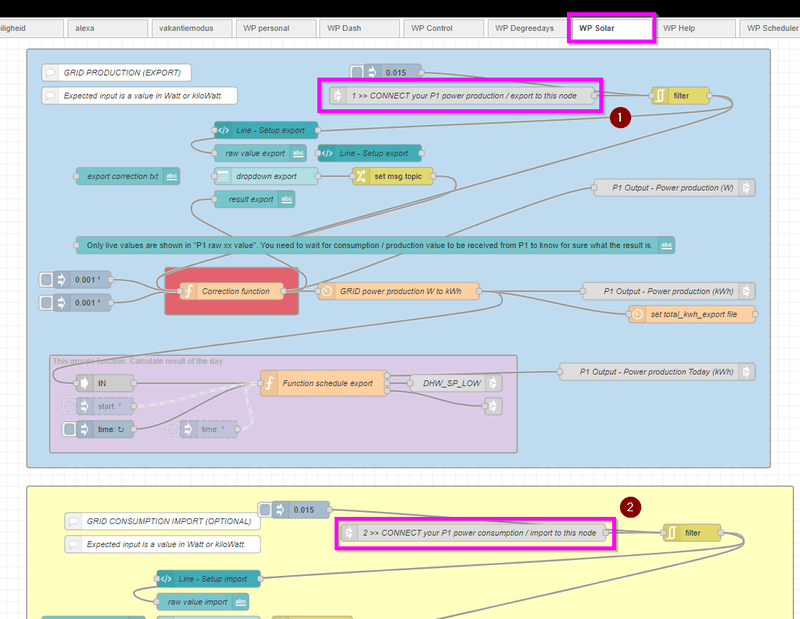Image resolution: width=800 pixels, height=619 pixels.
Task: Open the vakantiemodus tab
Action: point(192,28)
